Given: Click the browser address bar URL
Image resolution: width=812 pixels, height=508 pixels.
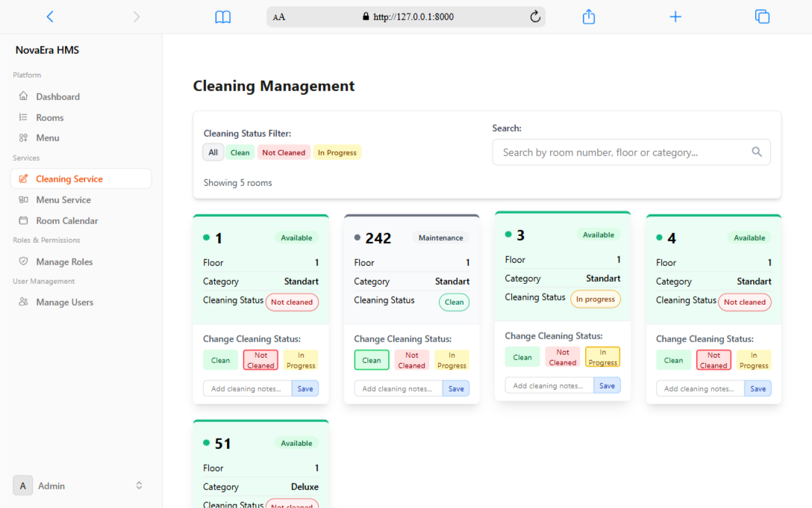Looking at the screenshot, I should (413, 17).
